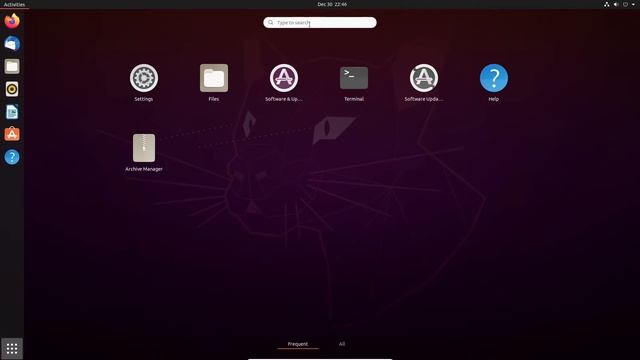This screenshot has width=640, height=360.
Task: Open Ubuntu Software from the dock
Action: point(12,134)
